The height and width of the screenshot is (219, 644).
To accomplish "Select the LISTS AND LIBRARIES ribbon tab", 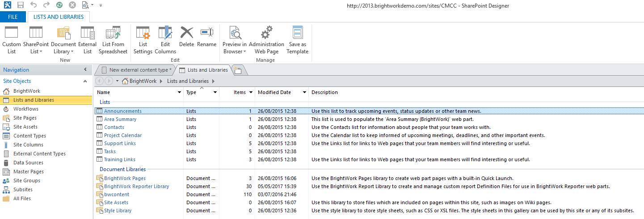I will coord(59,17).
